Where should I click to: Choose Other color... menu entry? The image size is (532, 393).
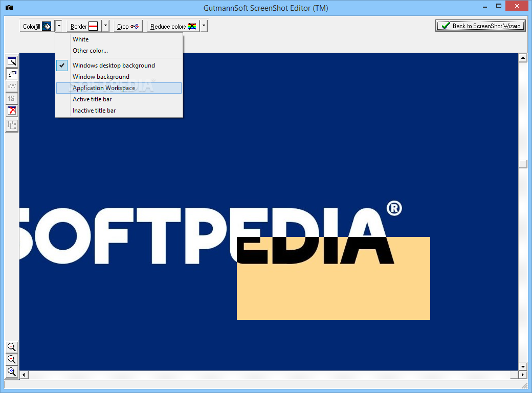(119, 51)
